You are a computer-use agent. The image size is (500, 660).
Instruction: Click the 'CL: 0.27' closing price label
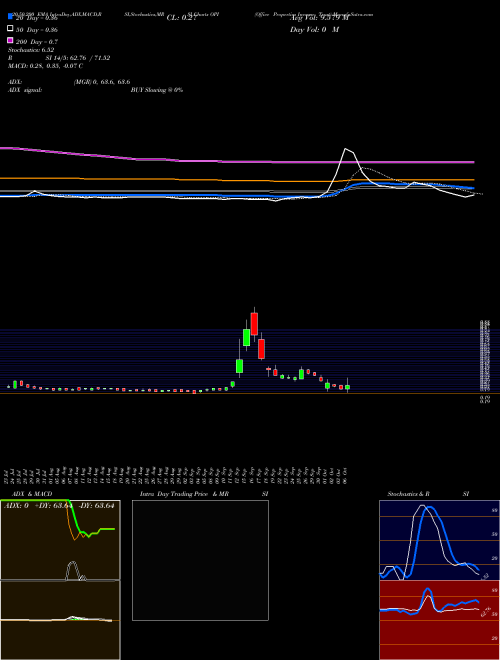click(181, 18)
